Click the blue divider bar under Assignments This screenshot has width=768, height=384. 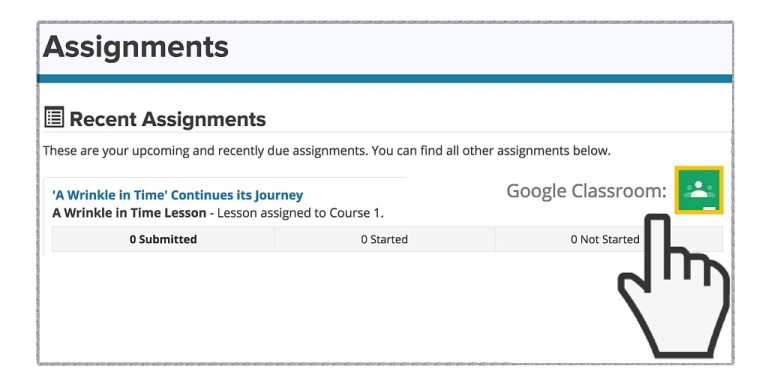tap(384, 79)
